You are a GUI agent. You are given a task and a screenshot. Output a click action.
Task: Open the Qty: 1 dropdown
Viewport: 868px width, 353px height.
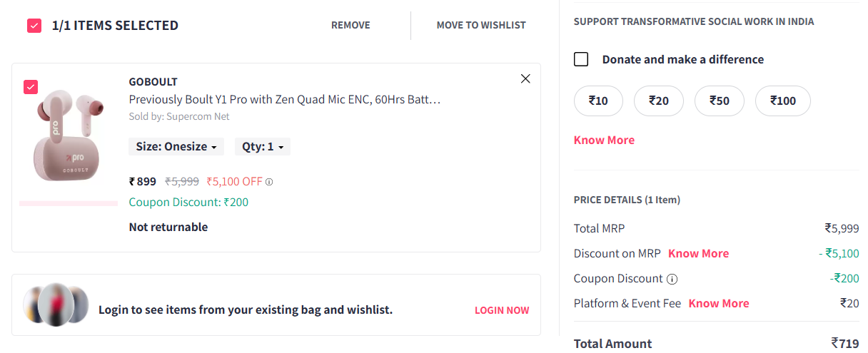[263, 147]
